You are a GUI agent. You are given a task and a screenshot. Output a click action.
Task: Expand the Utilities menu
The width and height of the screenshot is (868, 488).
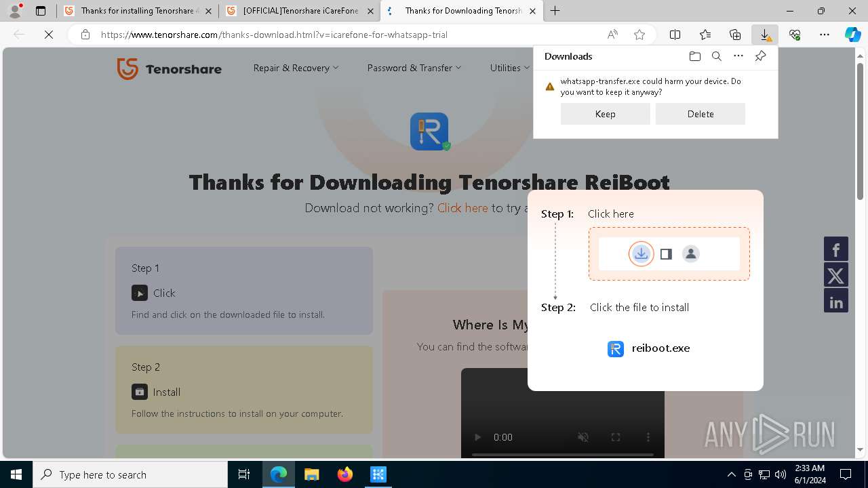[x=510, y=68]
